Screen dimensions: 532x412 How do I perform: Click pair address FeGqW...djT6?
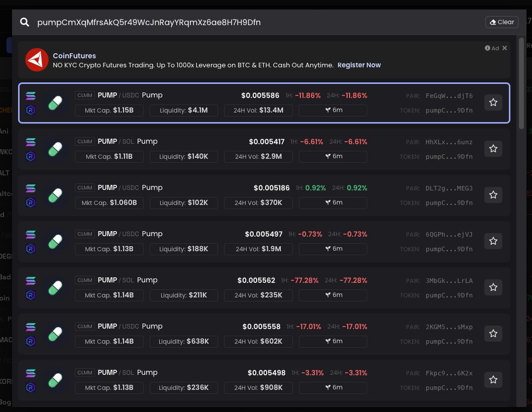pos(449,95)
